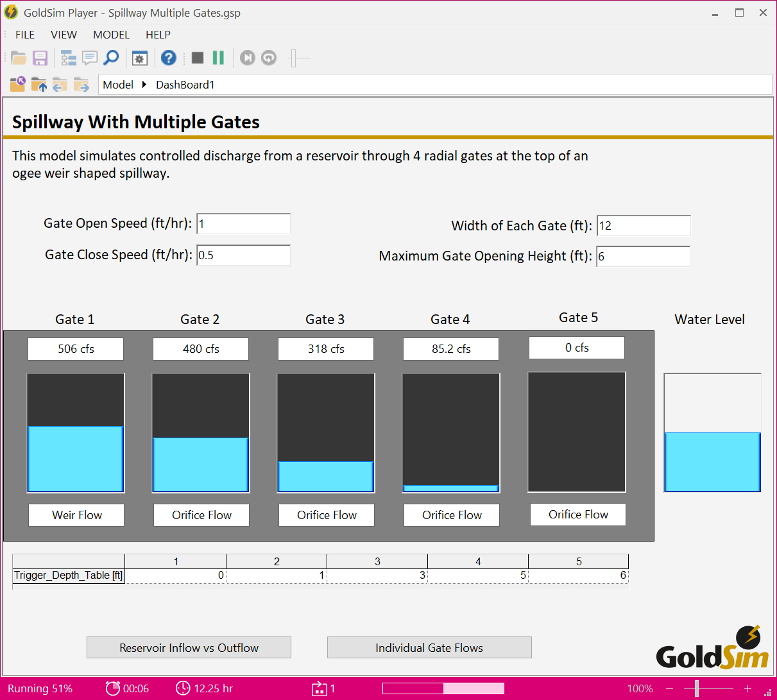
Task: Select Trigger_Depth_Table cell in column 3
Action: pos(377,576)
